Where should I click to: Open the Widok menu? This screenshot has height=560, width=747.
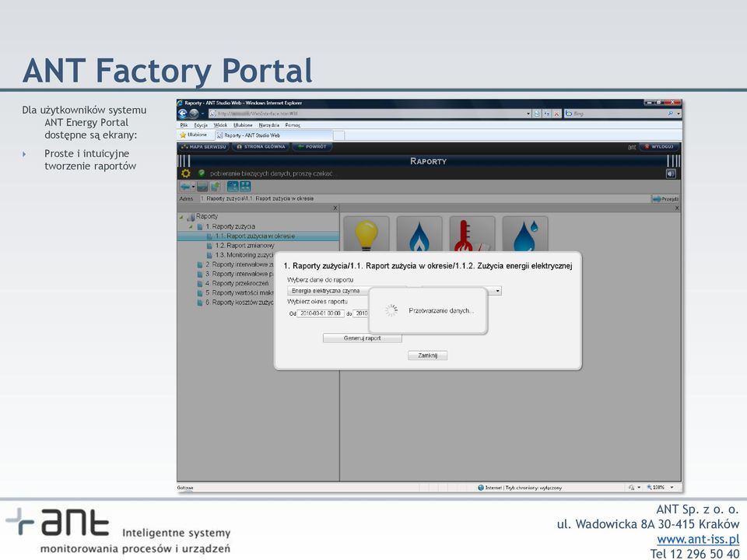point(220,125)
